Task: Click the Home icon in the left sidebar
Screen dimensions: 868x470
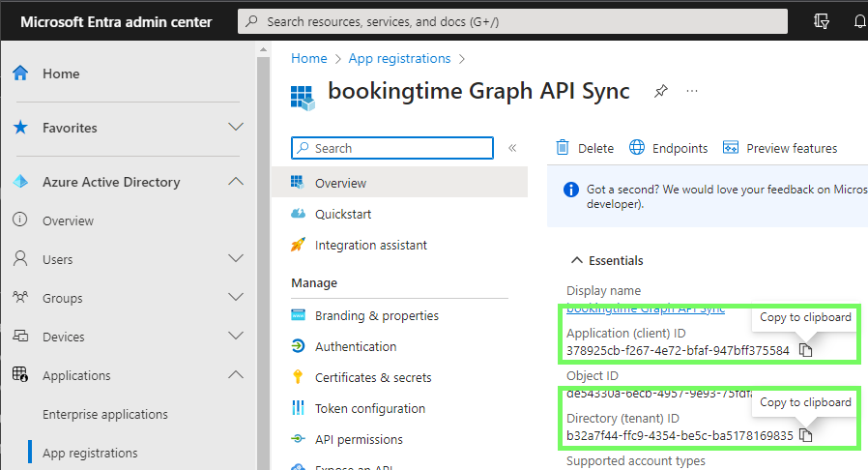Action: pos(20,73)
